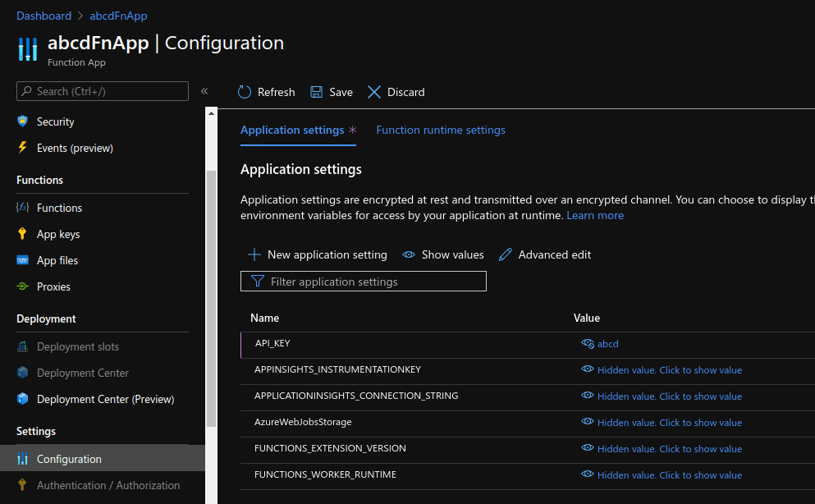Reveal APPLICATIONINSIGHTS_CONNECTION_STRING value eye icon
815x504 pixels.
pos(588,396)
